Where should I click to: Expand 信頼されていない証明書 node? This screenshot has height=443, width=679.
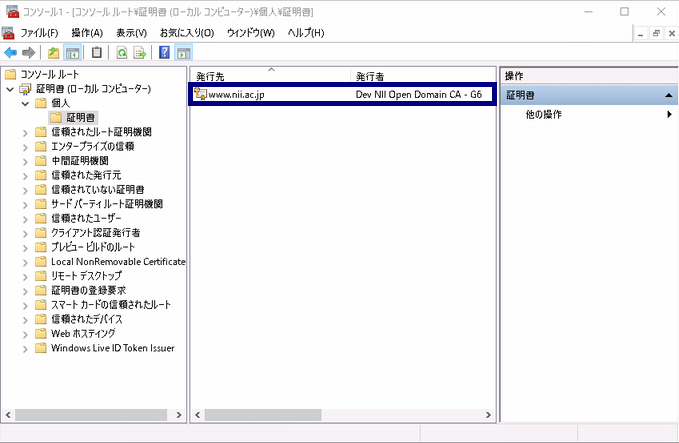point(25,191)
